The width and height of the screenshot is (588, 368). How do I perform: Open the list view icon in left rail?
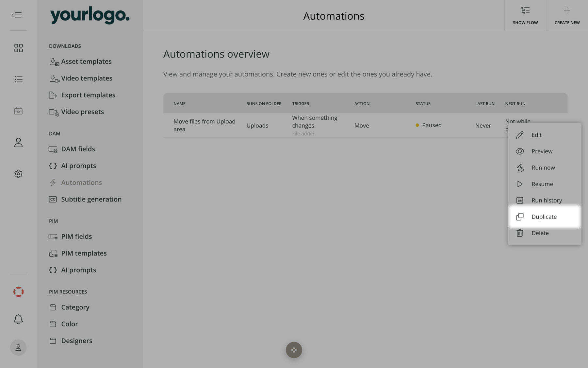coord(18,79)
